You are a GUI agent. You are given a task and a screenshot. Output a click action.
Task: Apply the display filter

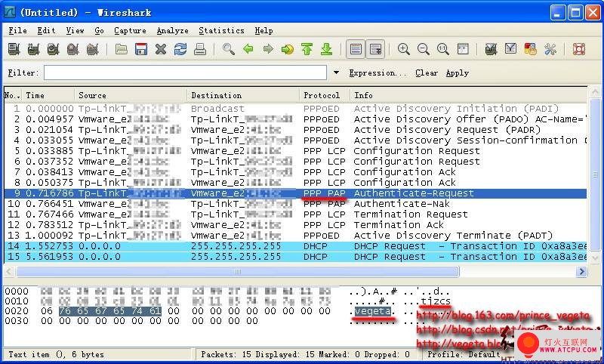[x=458, y=72]
